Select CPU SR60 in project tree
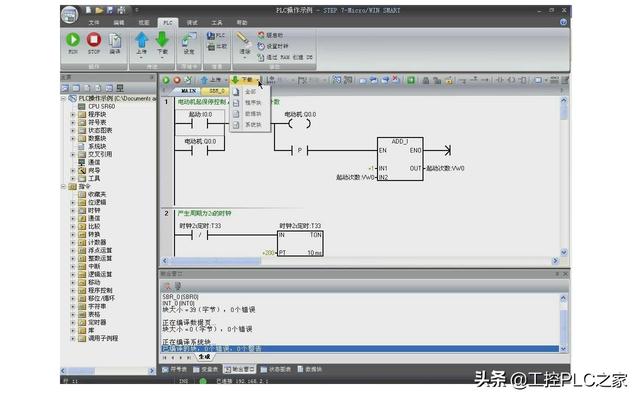 pyautogui.click(x=102, y=107)
